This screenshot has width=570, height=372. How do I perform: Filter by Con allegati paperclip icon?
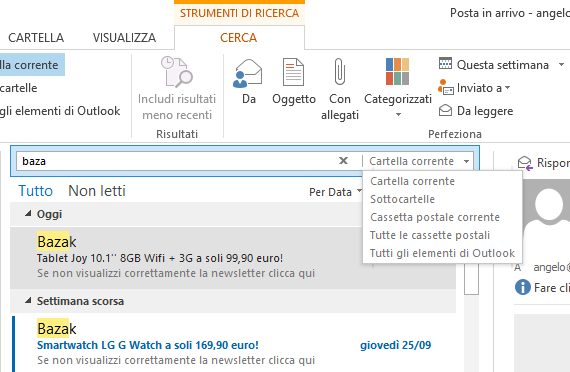[340, 72]
